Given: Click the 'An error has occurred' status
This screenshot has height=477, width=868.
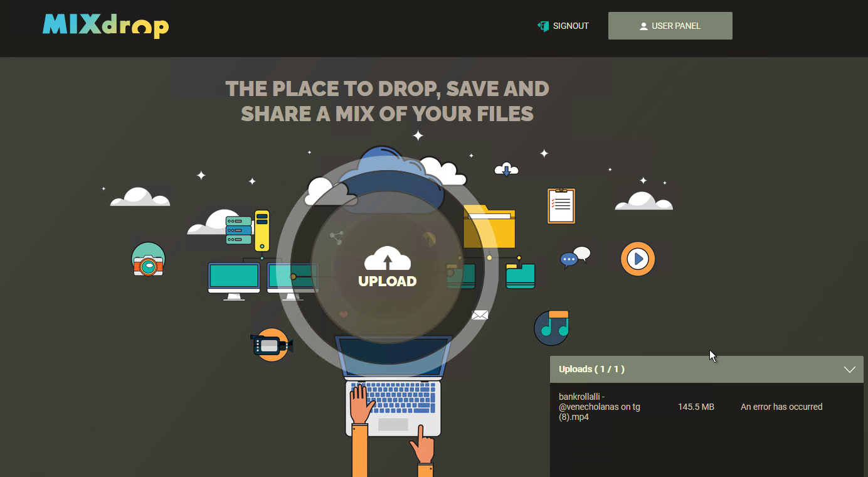Looking at the screenshot, I should pos(781,407).
